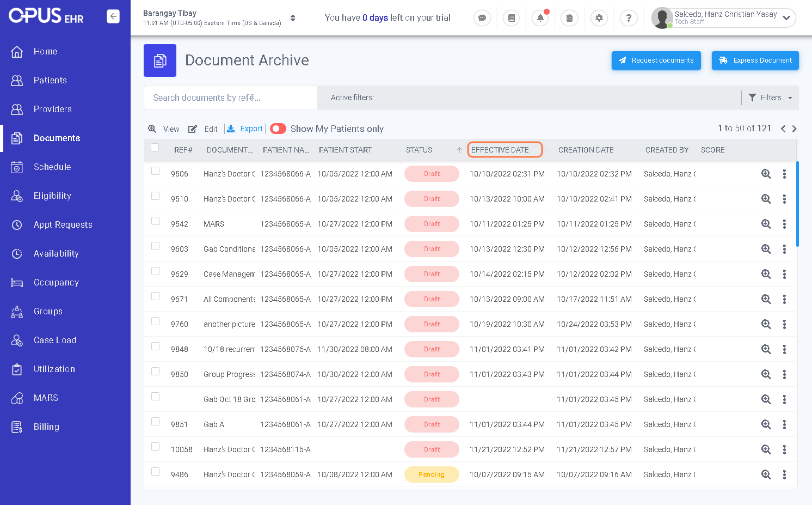
Task: Collapse the sidebar with arrow icon
Action: (113, 16)
